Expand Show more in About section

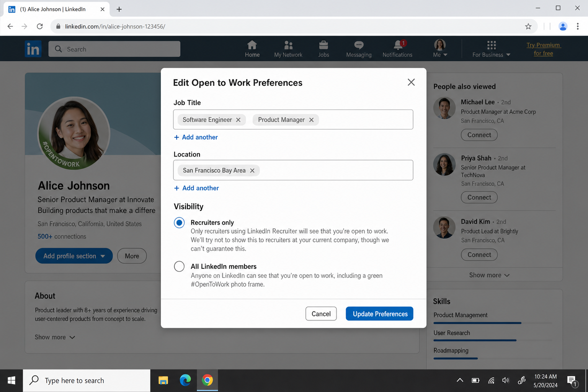pos(55,337)
